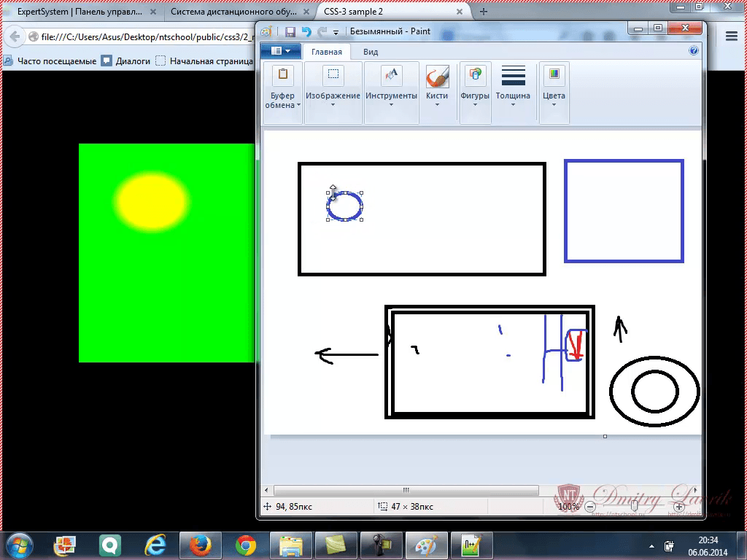Click the Изображение selection icon
747x560 pixels.
[333, 74]
